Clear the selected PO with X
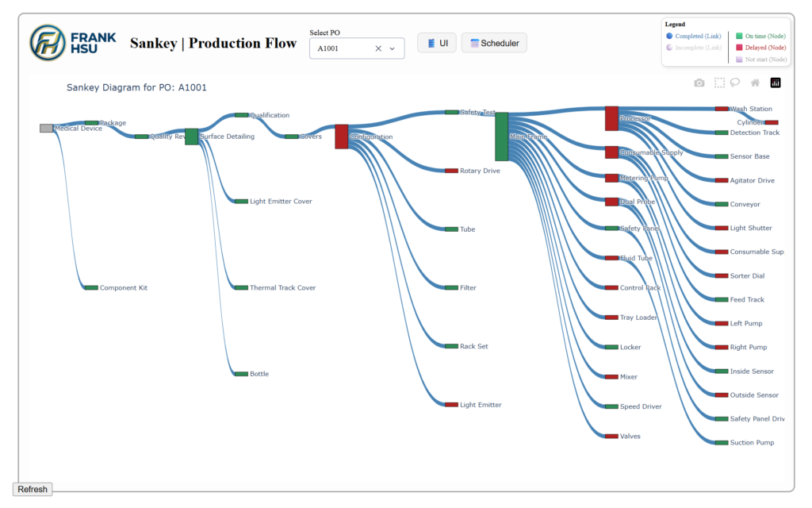Viewport: 812px width, 508px height. pyautogui.click(x=378, y=48)
